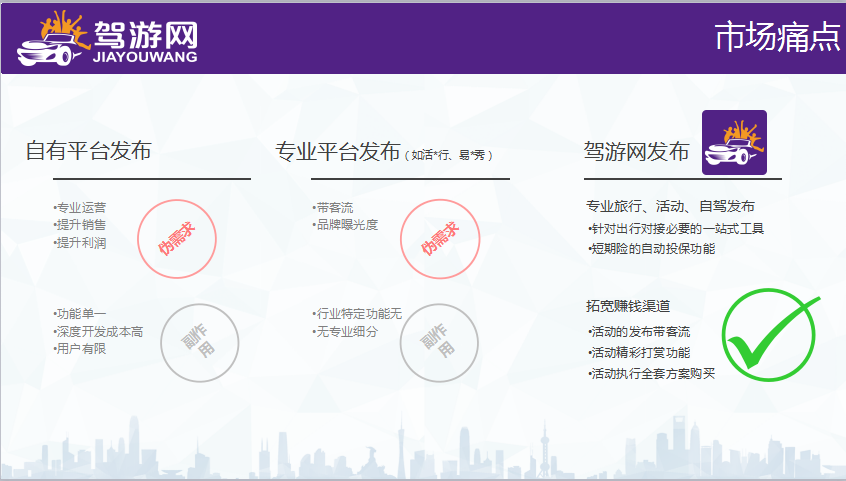The width and height of the screenshot is (846, 481).
Task: Click the 提升销售 bullet
Action: coord(80,225)
